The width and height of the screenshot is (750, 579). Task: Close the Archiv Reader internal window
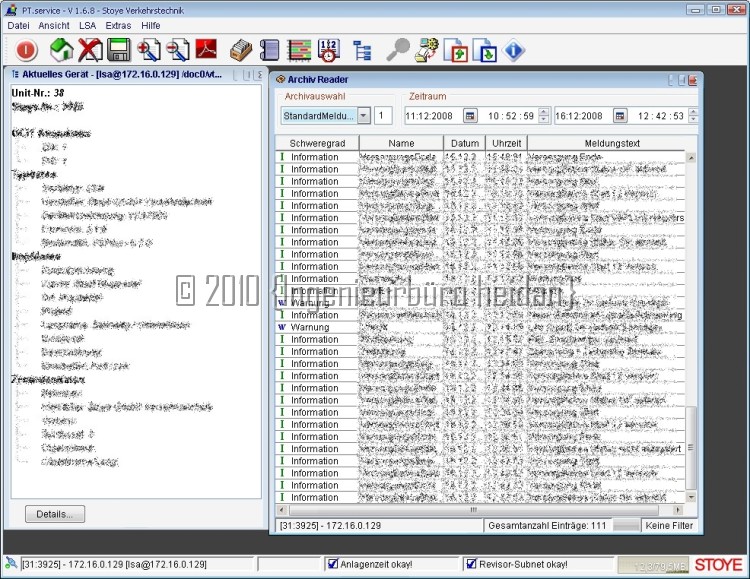coord(692,80)
